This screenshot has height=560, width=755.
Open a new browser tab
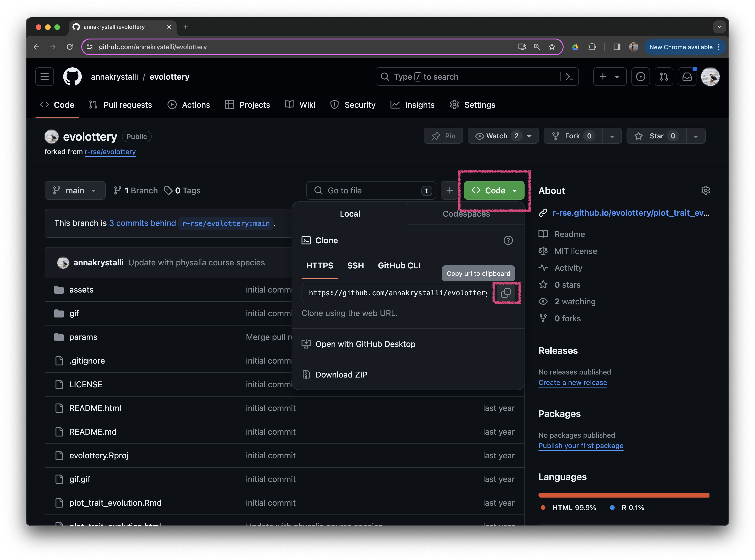(186, 27)
